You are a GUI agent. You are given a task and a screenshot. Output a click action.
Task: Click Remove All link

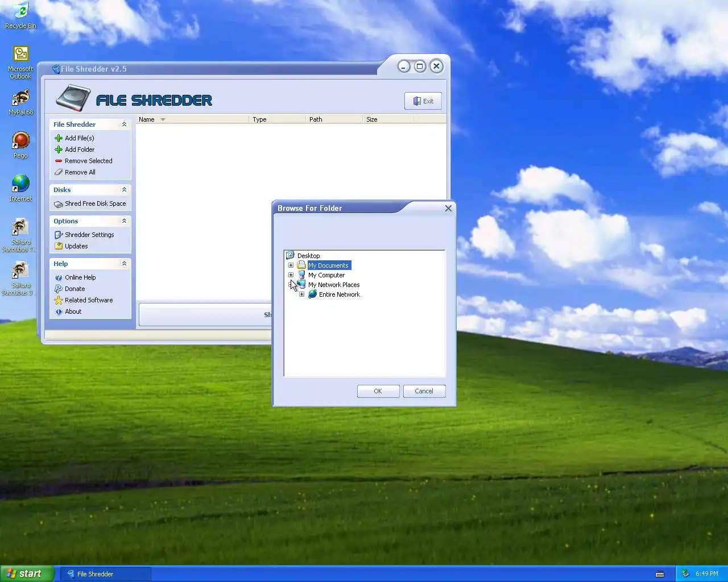(x=80, y=172)
